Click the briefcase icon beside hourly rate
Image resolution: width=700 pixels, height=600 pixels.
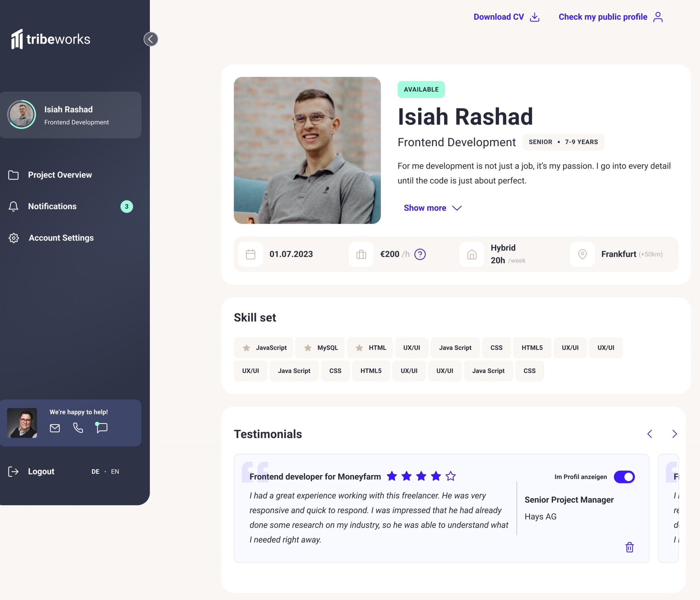pyautogui.click(x=361, y=254)
